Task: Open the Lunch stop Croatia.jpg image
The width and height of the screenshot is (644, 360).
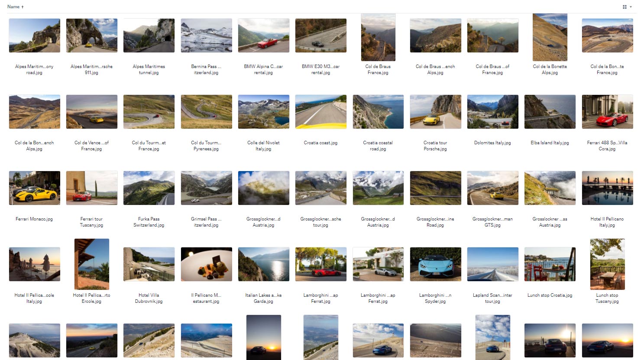Action: point(550,264)
